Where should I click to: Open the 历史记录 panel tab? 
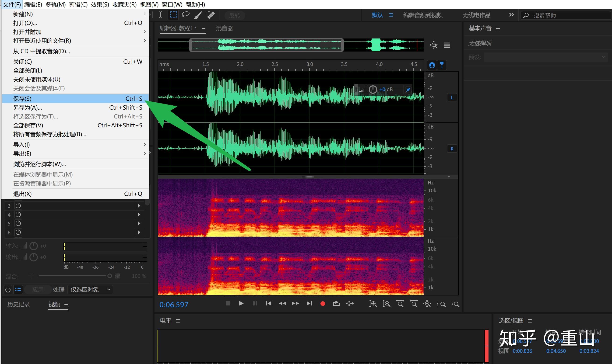pyautogui.click(x=18, y=304)
